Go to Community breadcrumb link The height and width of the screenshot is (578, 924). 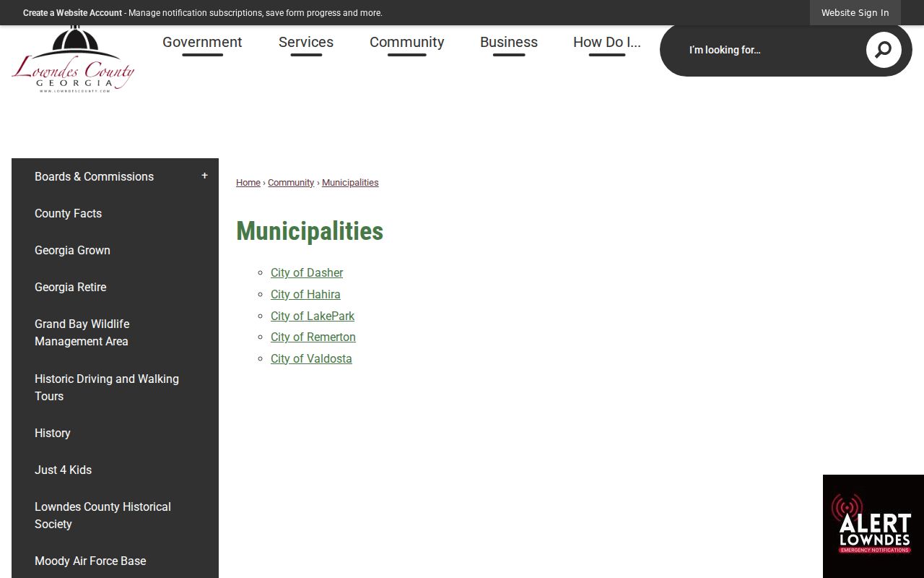[x=291, y=183]
